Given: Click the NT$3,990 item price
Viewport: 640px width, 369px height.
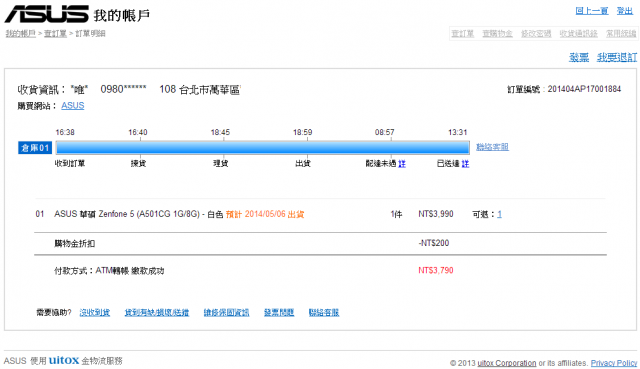Looking at the screenshot, I should [x=436, y=214].
